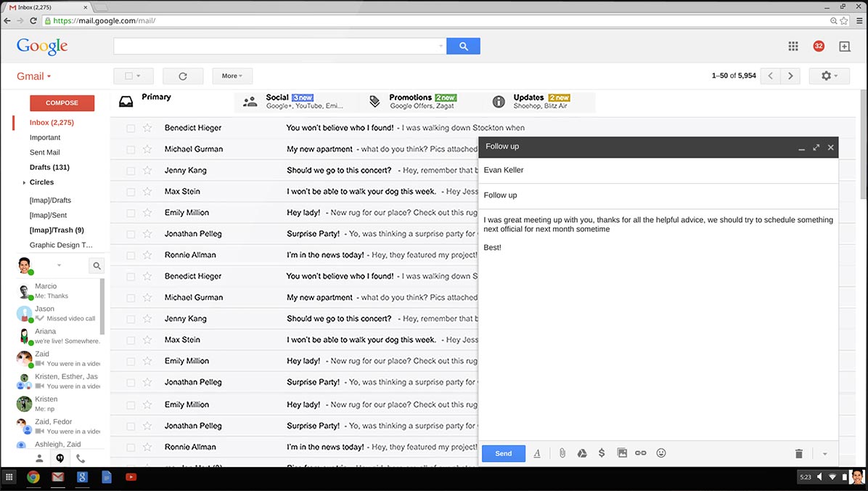Star the Michael Gurman email
Screen dimensions: 868x491
147,150
